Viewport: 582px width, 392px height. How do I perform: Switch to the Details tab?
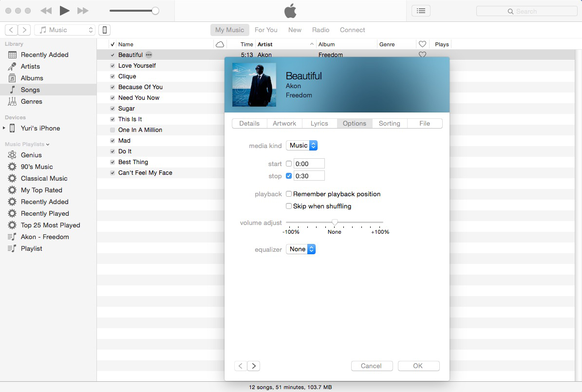249,123
